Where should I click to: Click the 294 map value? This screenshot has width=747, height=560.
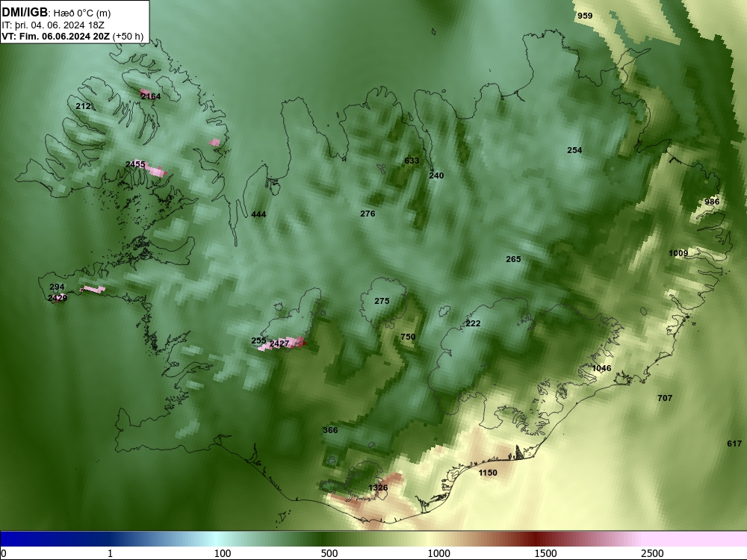pos(57,287)
